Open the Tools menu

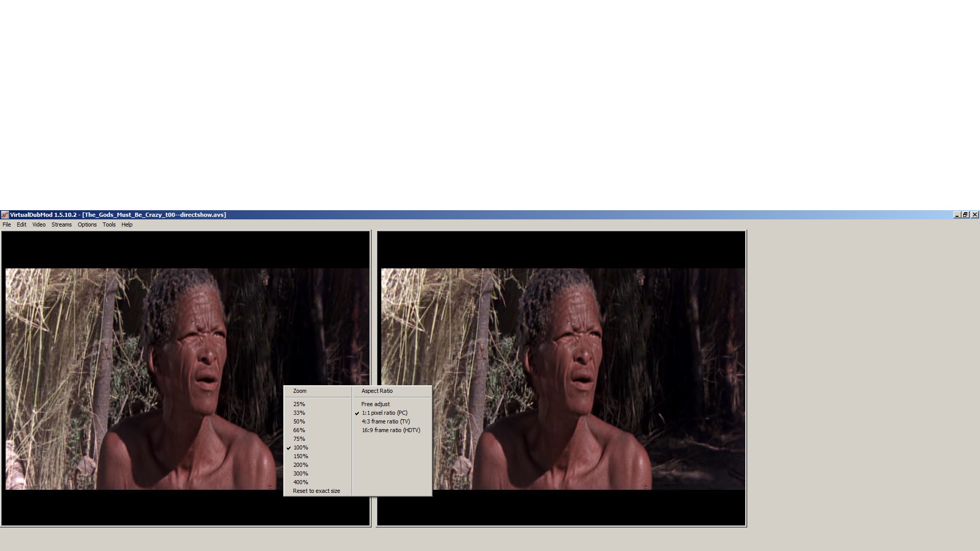pos(109,224)
